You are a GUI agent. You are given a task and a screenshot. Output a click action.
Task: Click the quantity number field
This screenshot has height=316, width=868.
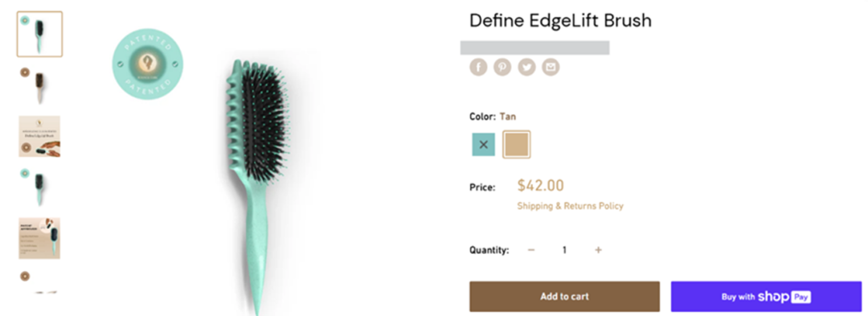click(x=565, y=250)
